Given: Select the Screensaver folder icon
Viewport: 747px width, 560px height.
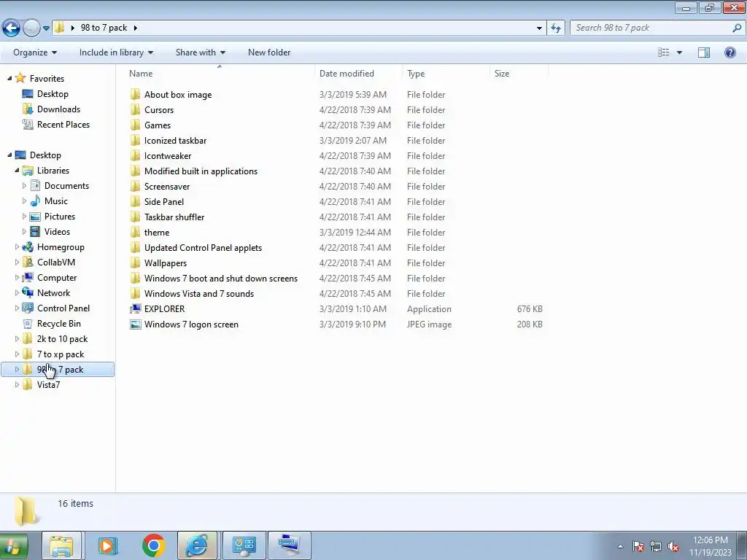Looking at the screenshot, I should (x=135, y=186).
